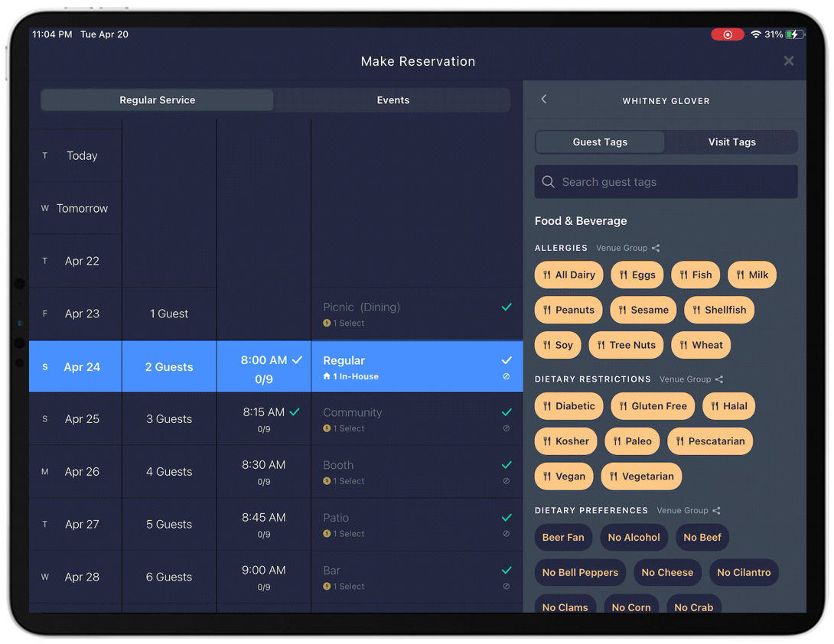Select the Regular Service tab

coord(157,100)
